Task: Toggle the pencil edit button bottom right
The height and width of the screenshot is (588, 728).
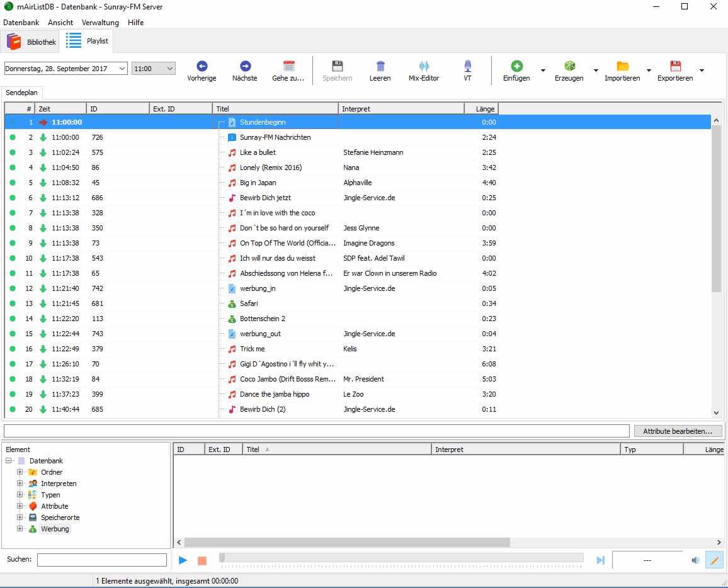Action: (714, 560)
